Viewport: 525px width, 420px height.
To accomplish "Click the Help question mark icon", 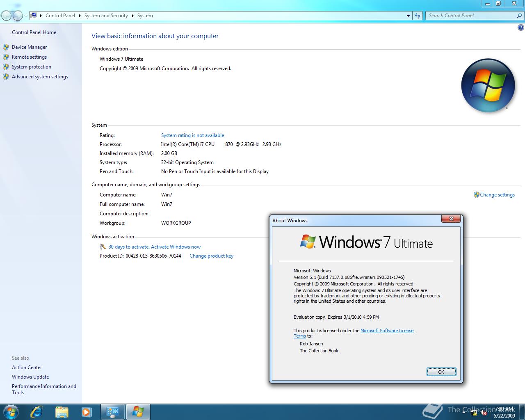I will (x=521, y=28).
